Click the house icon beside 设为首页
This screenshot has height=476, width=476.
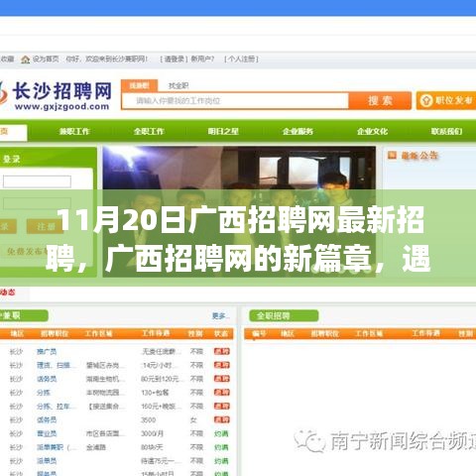click(x=26, y=59)
